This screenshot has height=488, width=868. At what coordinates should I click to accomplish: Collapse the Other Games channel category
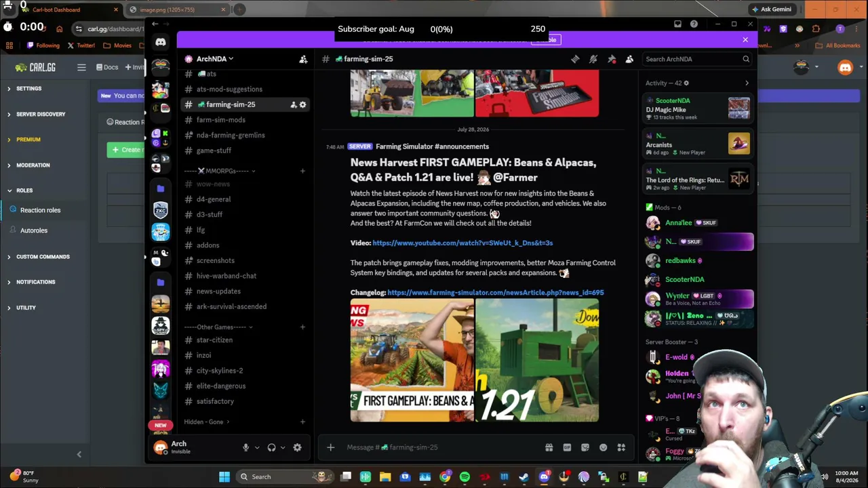coord(218,327)
